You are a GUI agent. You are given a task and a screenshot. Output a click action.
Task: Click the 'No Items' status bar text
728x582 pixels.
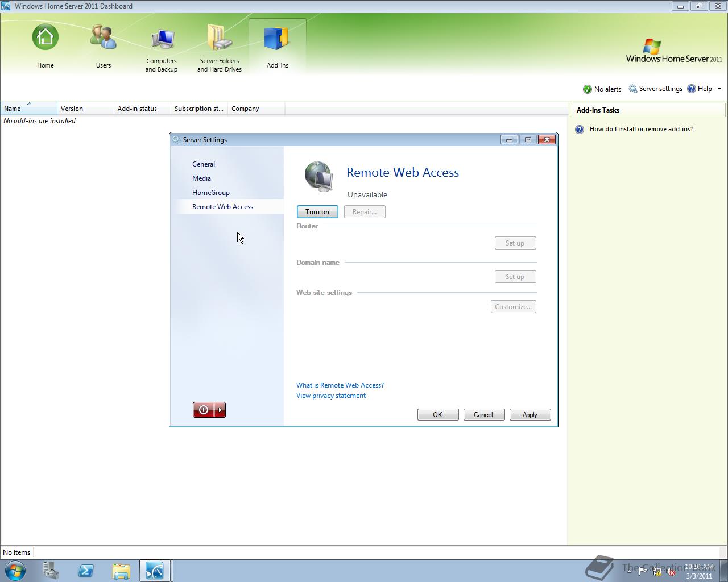[x=16, y=552]
